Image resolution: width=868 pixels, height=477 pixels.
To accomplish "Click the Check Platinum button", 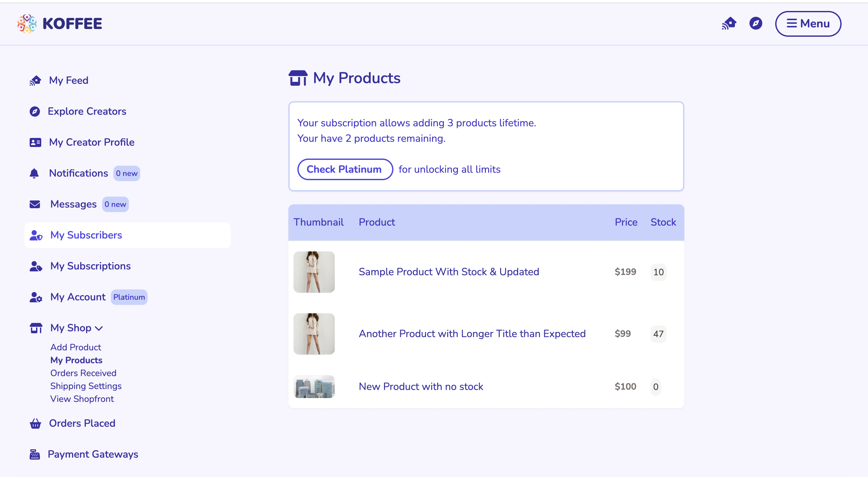I will click(x=345, y=169).
